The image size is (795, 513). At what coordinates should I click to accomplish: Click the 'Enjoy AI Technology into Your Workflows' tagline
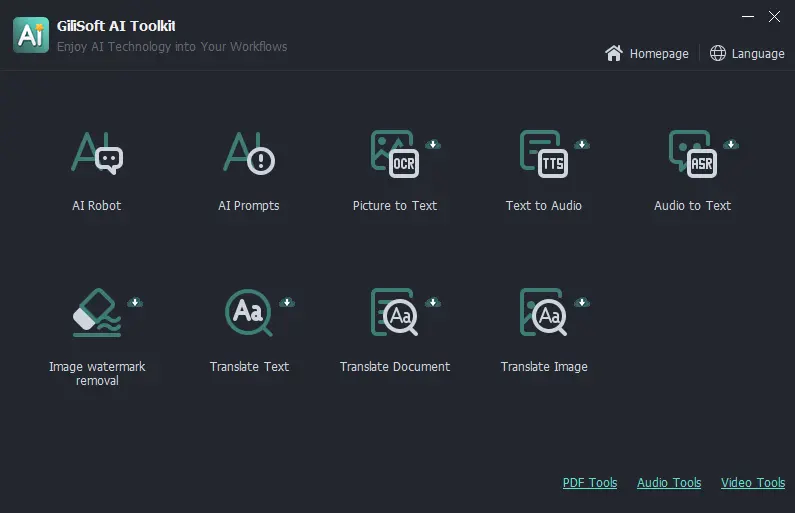pos(172,47)
